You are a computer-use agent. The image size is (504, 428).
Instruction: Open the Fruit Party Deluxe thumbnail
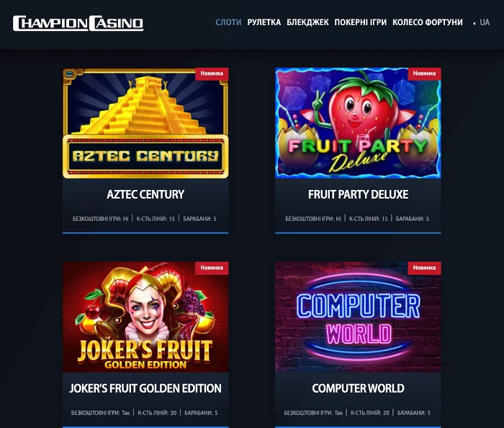coord(358,123)
